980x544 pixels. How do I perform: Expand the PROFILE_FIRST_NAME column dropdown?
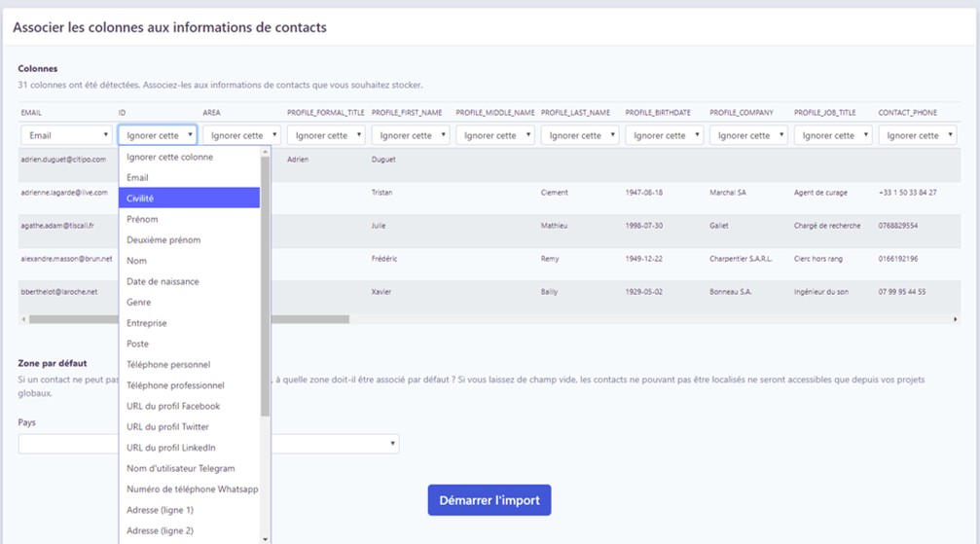click(x=410, y=135)
